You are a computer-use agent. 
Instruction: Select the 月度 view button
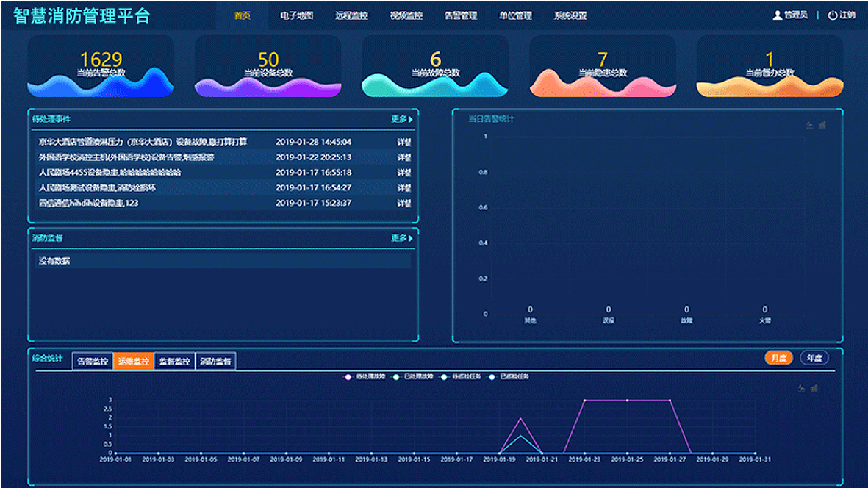(x=778, y=358)
